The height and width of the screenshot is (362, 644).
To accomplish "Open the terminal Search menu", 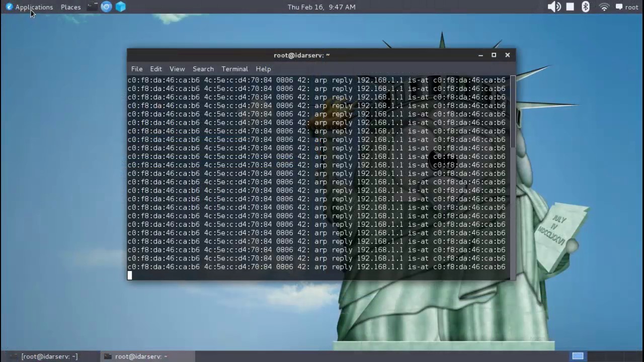I will [x=203, y=69].
